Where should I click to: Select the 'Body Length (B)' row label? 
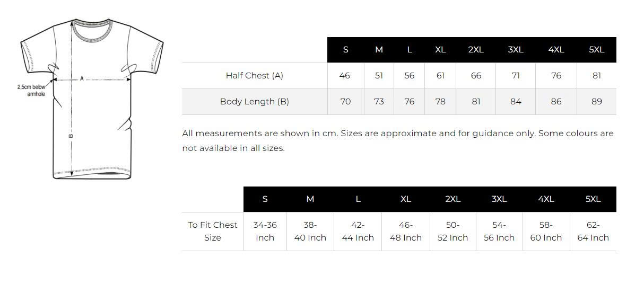coord(254,102)
